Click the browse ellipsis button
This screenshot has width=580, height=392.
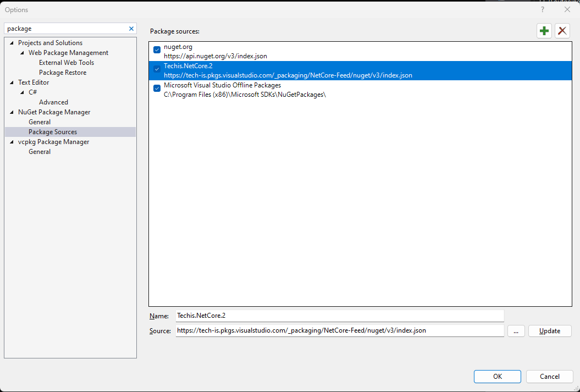pos(516,331)
